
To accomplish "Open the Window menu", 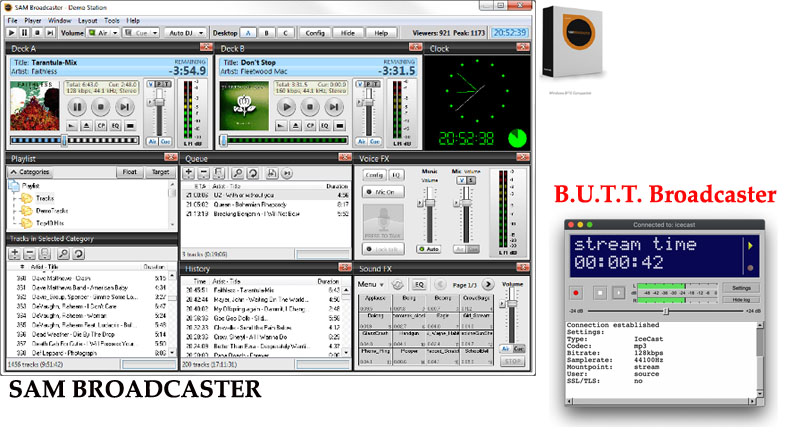I will click(60, 20).
